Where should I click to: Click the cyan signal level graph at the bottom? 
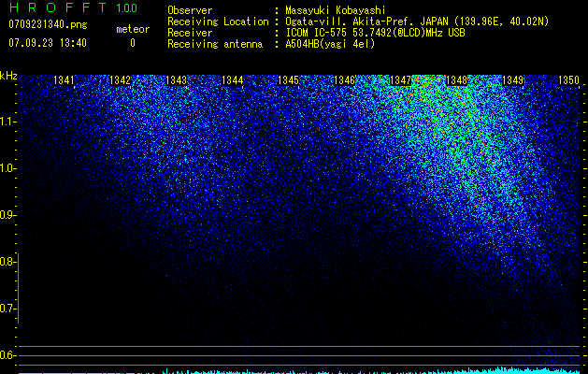[299, 370]
